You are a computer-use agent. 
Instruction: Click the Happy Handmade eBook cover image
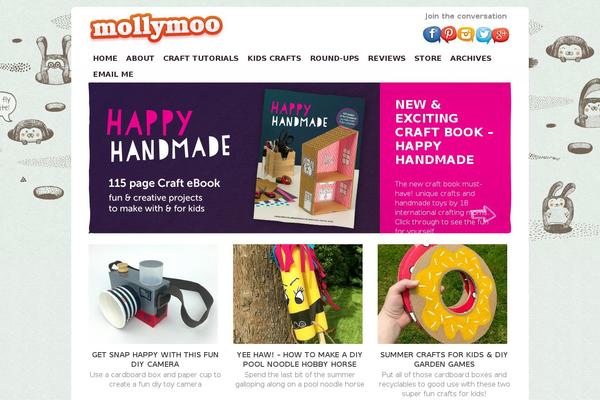coord(308,159)
